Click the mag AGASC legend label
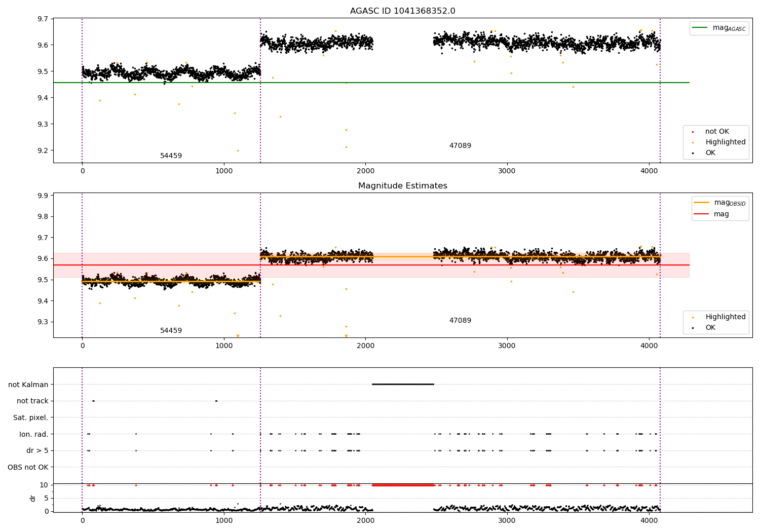 729,28
